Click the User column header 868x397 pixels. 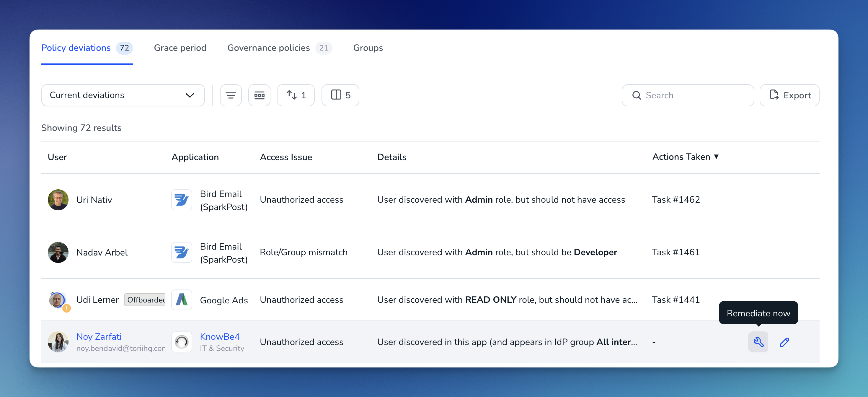pyautogui.click(x=57, y=157)
